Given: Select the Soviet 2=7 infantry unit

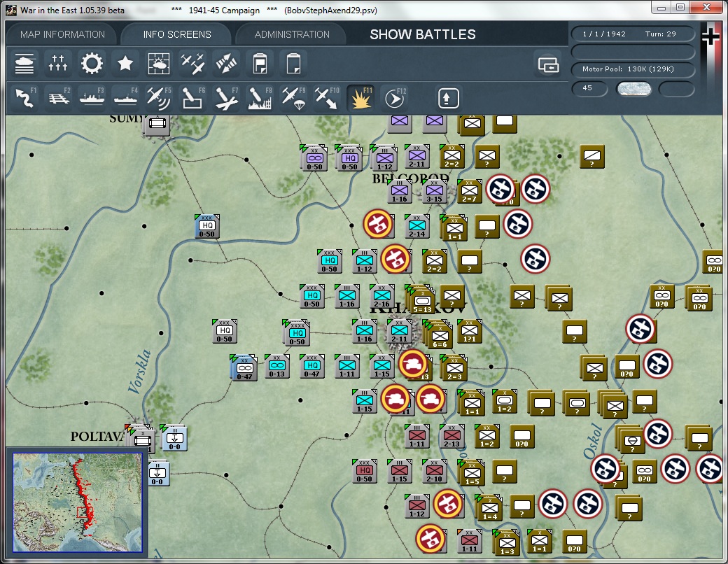Looking at the screenshot, I should point(470,191).
